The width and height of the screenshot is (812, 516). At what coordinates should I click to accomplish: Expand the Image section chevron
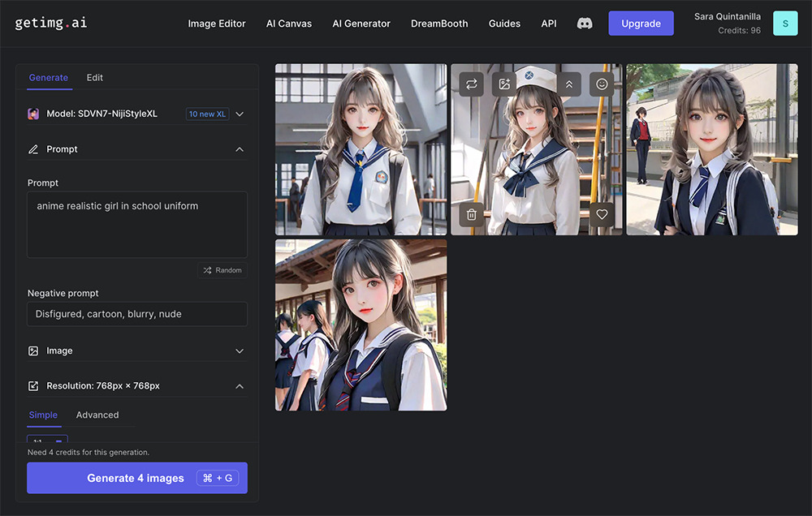[240, 351]
